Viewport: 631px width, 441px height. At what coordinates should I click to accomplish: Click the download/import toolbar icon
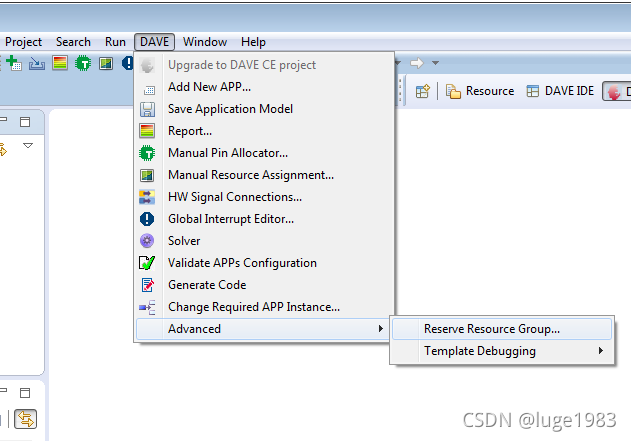coord(37,64)
